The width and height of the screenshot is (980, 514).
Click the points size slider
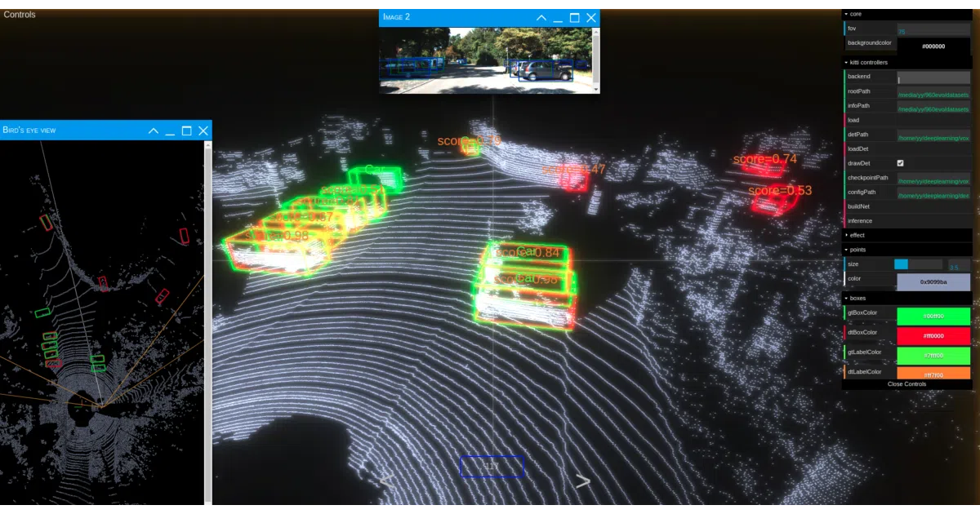[919, 264]
